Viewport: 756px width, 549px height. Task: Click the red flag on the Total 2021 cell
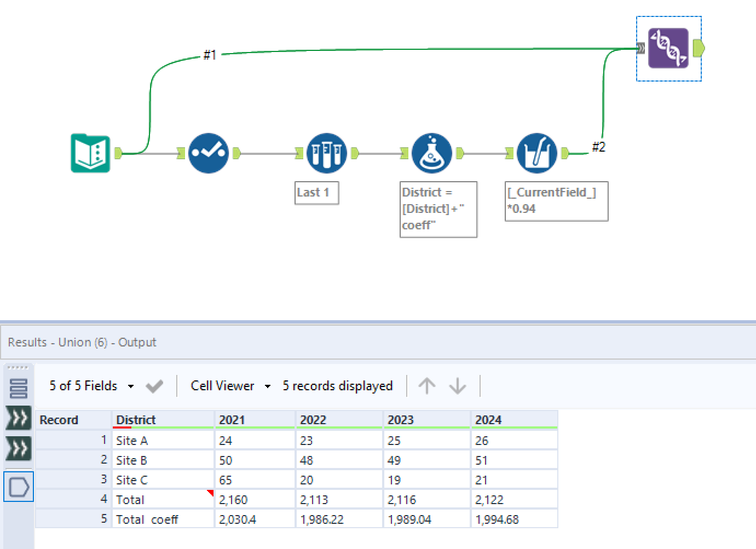click(210, 492)
